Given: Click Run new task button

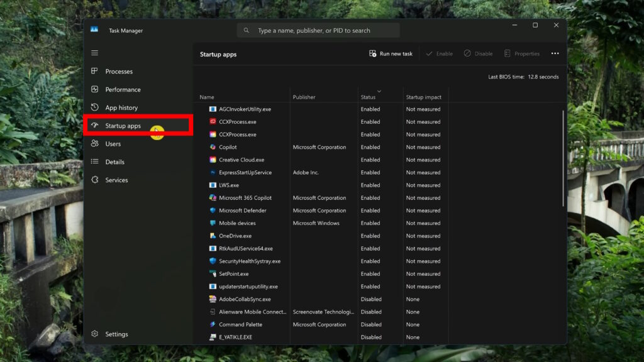Looking at the screenshot, I should click(x=391, y=54).
